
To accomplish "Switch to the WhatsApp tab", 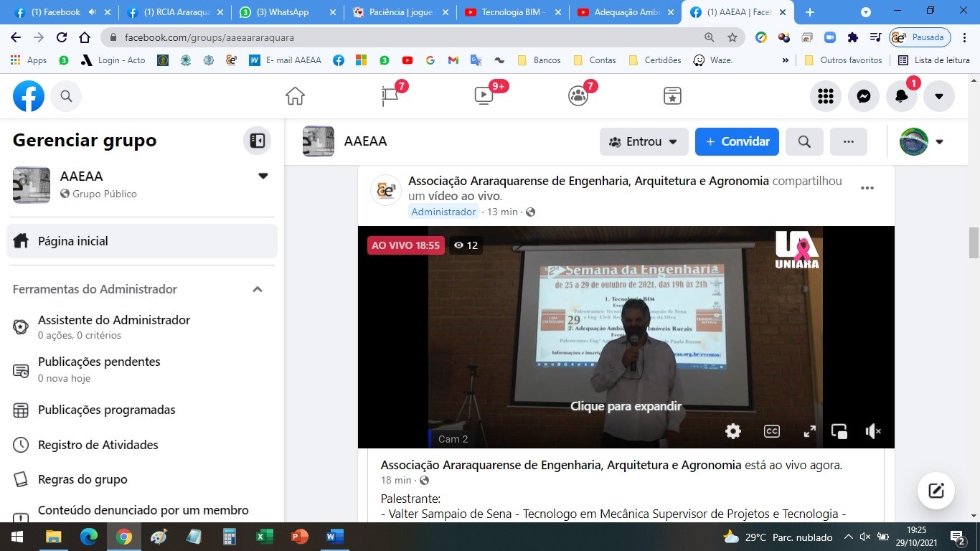I will coord(288,12).
